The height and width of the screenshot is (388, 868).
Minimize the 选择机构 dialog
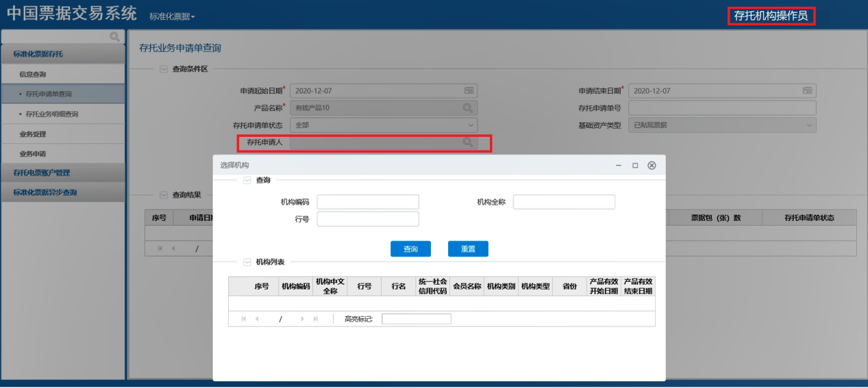(619, 166)
